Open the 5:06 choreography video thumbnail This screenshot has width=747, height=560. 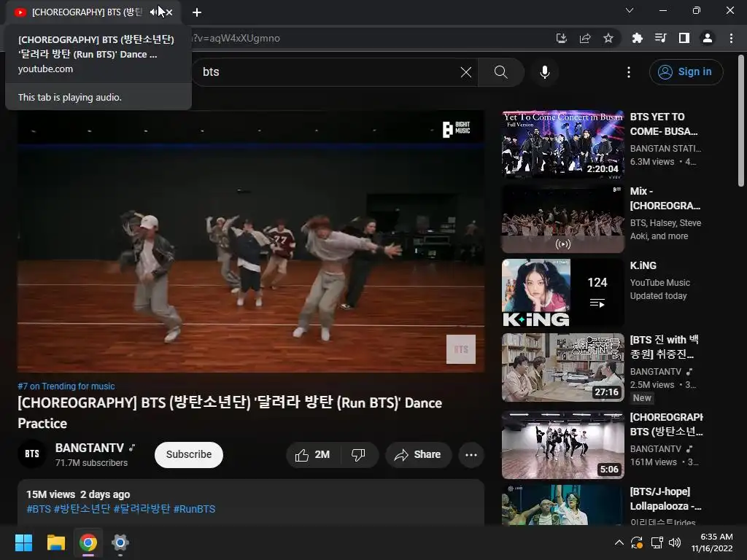(x=562, y=445)
